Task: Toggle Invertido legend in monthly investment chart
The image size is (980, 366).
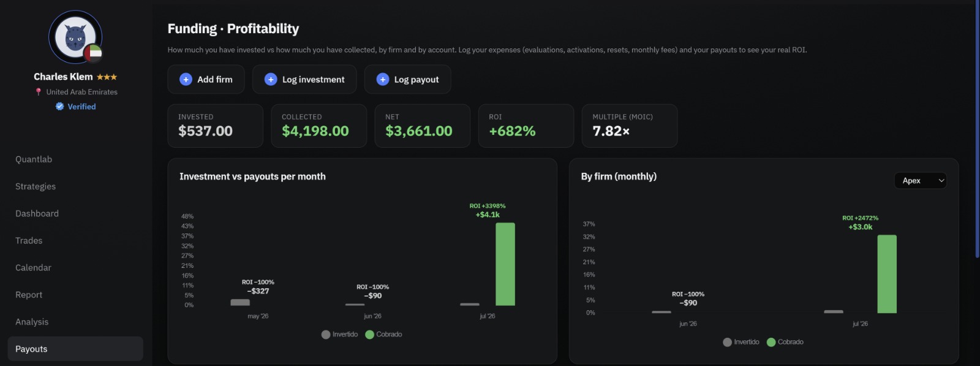Action: click(339, 334)
